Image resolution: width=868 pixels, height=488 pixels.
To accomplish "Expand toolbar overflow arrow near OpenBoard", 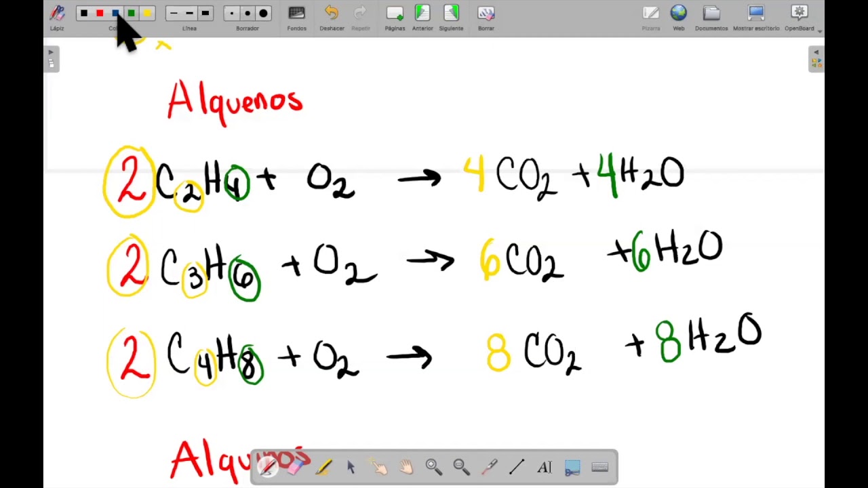I will 820,30.
